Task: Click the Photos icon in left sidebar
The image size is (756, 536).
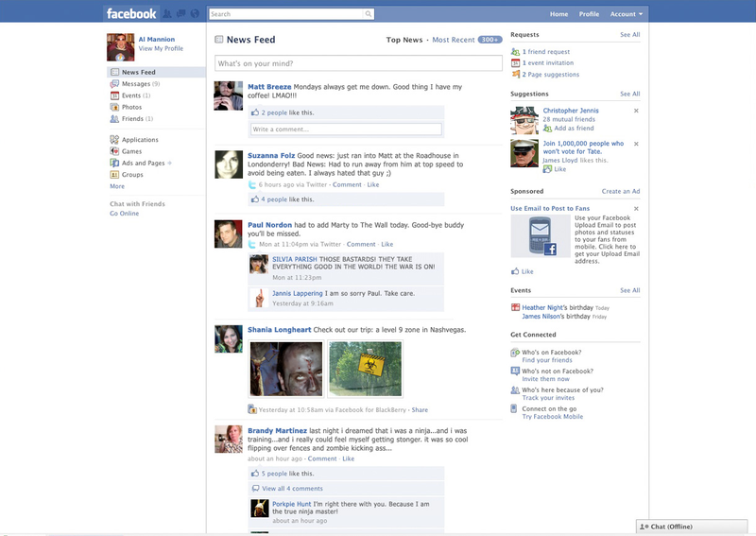Action: (x=114, y=107)
